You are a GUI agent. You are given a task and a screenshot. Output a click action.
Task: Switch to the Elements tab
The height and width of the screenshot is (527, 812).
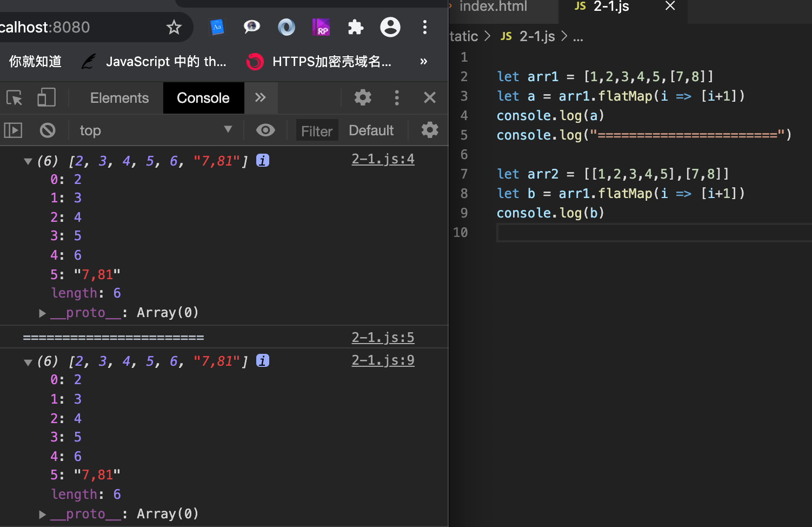(119, 98)
